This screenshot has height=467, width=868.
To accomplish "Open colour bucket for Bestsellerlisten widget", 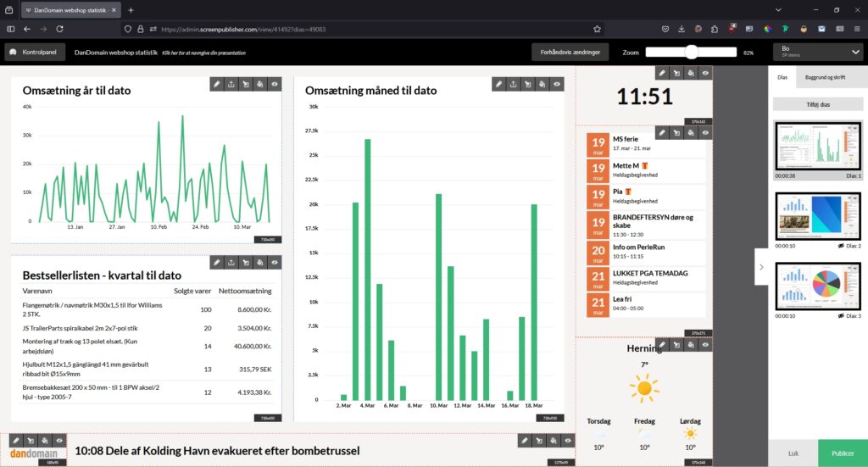I will pos(260,262).
